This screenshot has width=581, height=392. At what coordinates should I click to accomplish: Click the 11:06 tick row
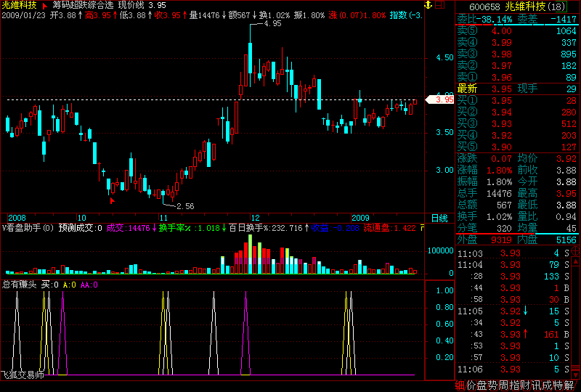(513, 369)
